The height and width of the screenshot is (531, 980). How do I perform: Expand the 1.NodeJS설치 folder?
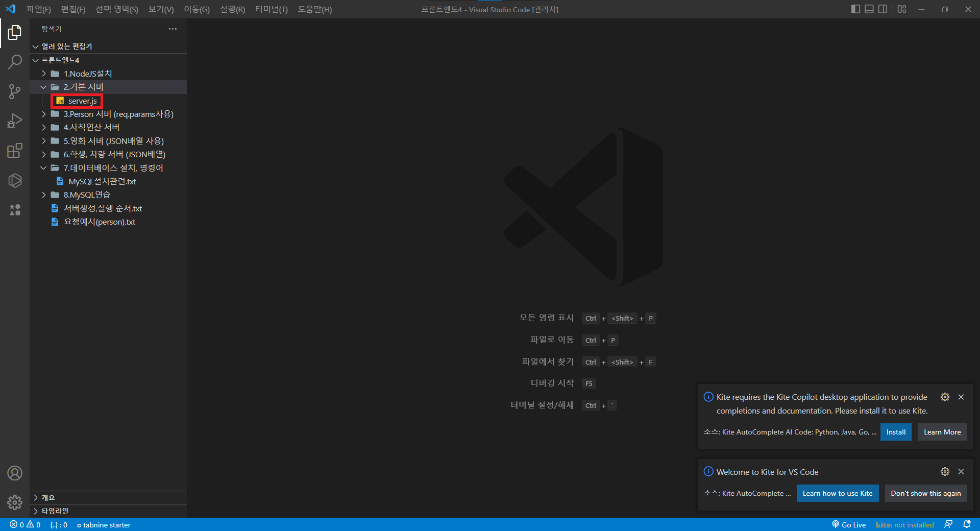(x=108, y=74)
